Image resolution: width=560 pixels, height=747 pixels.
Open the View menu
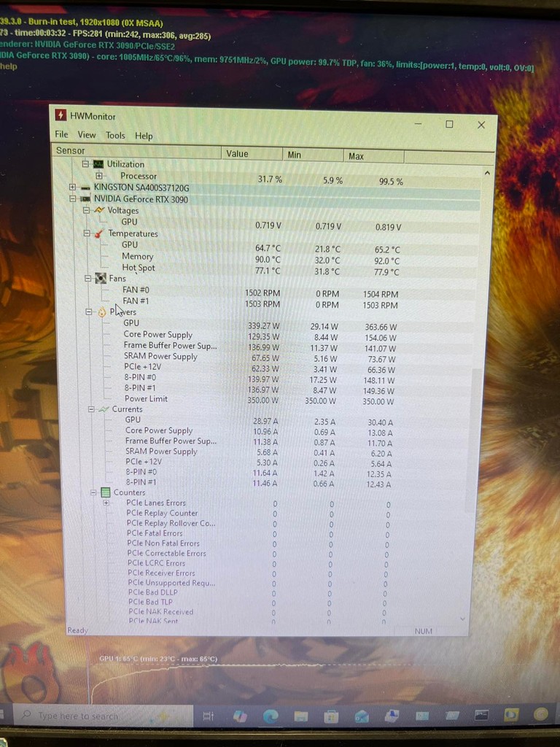(87, 135)
